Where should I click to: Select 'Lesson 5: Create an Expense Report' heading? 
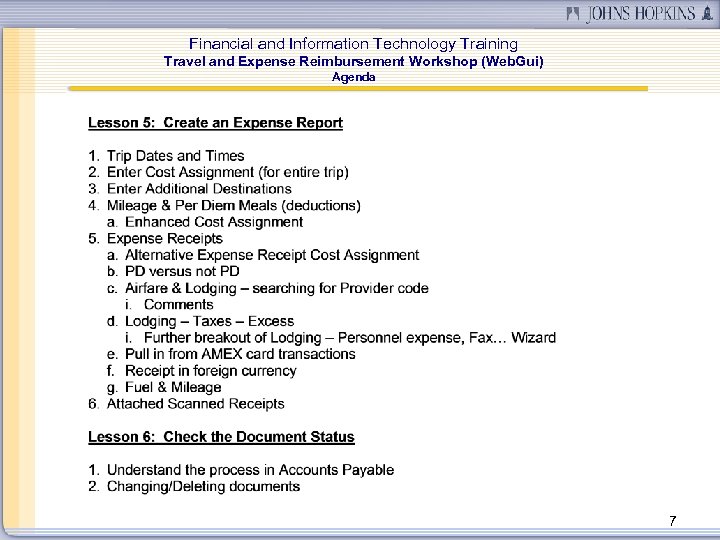(215, 123)
